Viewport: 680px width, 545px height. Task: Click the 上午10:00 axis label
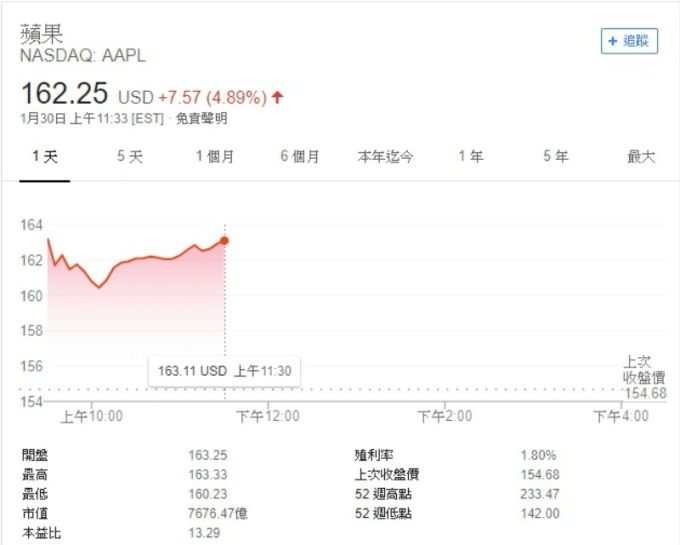pyautogui.click(x=91, y=416)
